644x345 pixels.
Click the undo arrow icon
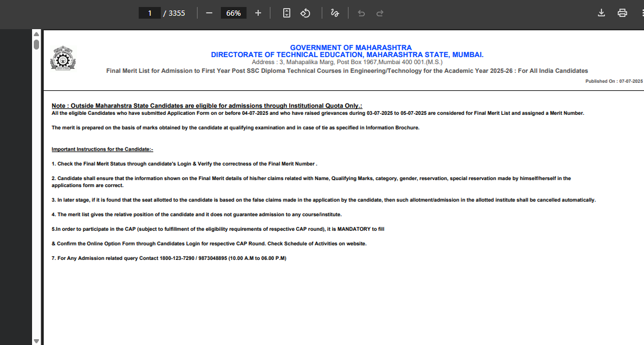point(361,13)
